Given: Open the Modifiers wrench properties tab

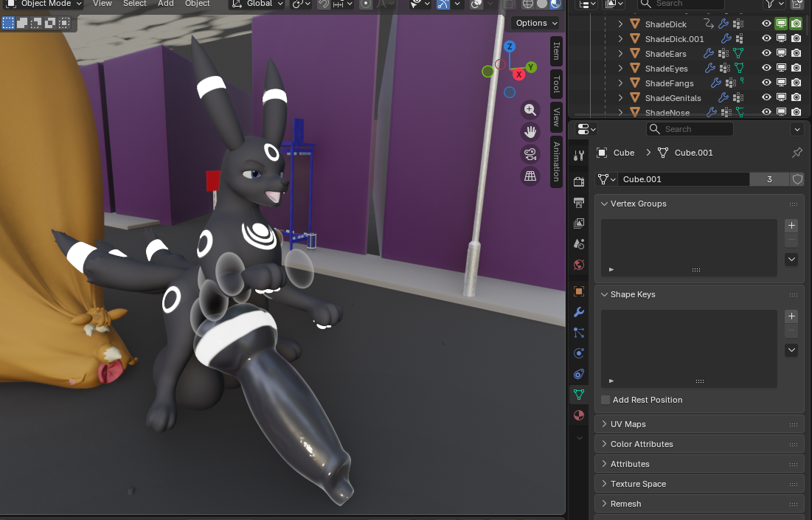Looking at the screenshot, I should click(579, 312).
